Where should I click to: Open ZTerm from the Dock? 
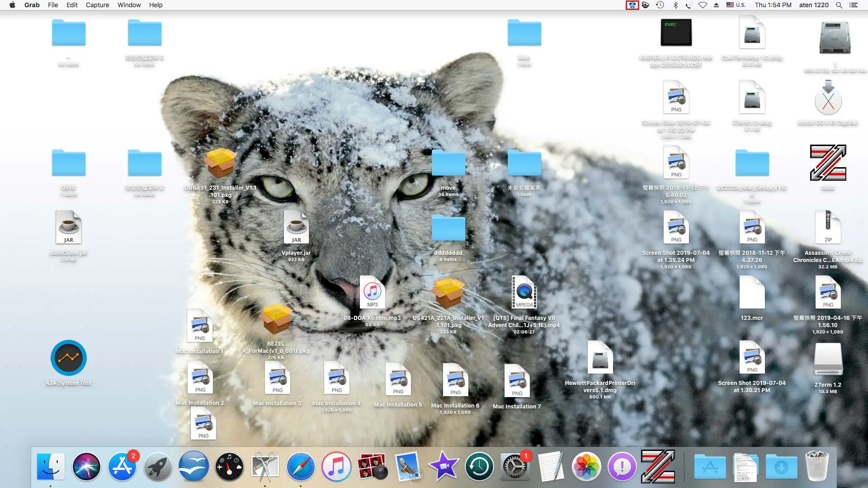point(659,466)
